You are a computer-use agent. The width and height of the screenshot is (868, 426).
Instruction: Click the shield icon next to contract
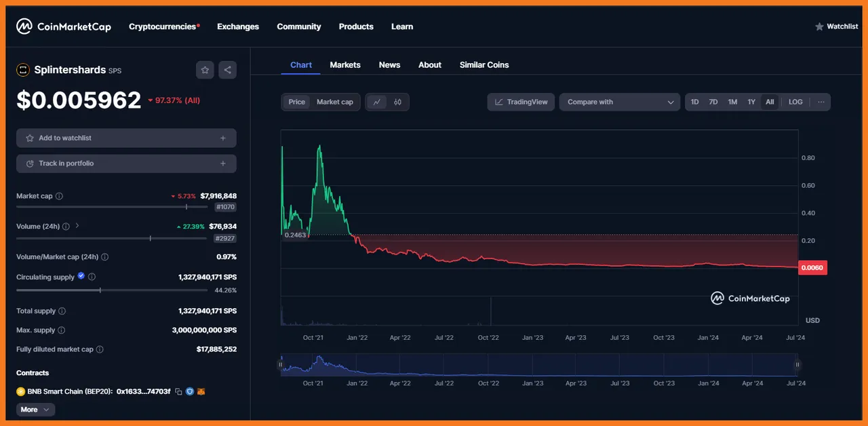(190, 391)
